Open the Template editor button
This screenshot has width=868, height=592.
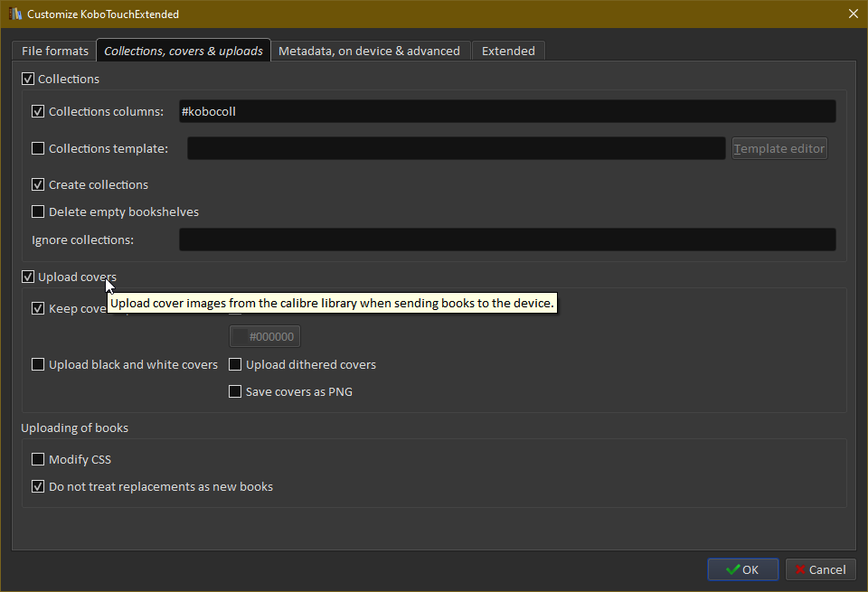coord(779,148)
